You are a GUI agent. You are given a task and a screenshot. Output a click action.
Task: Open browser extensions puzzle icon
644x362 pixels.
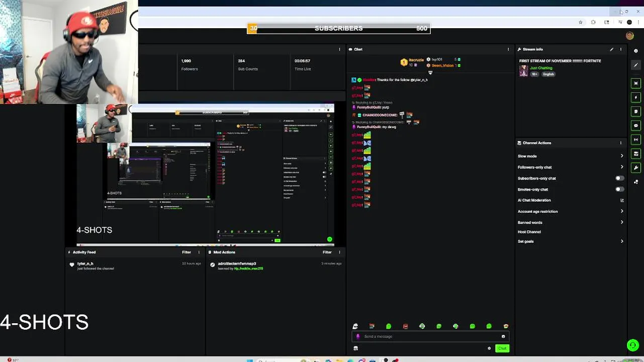594,22
